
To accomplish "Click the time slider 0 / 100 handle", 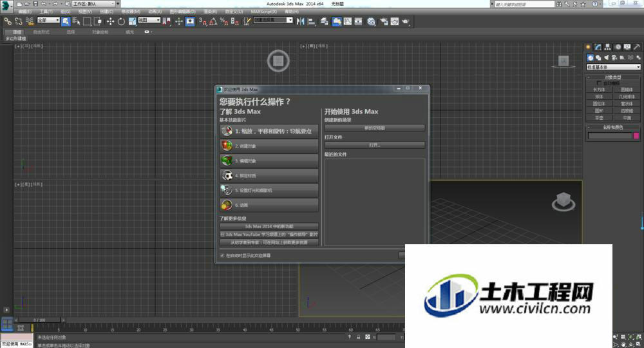I will click(40, 320).
